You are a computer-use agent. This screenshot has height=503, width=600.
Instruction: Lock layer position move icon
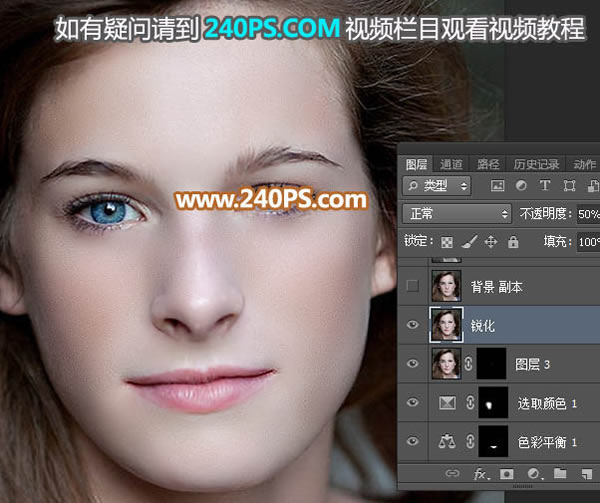pyautogui.click(x=491, y=242)
